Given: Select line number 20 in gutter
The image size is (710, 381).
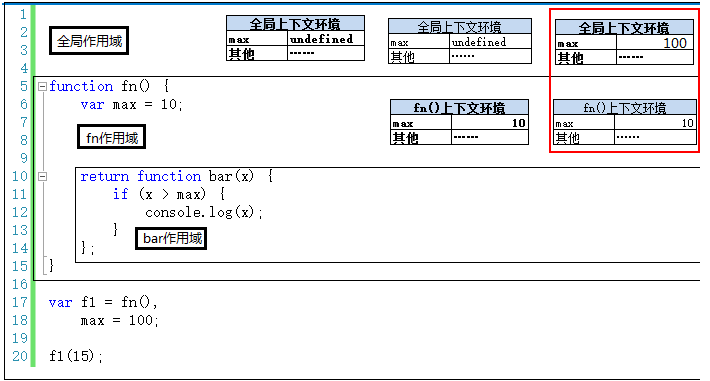Looking at the screenshot, I should click(20, 356).
